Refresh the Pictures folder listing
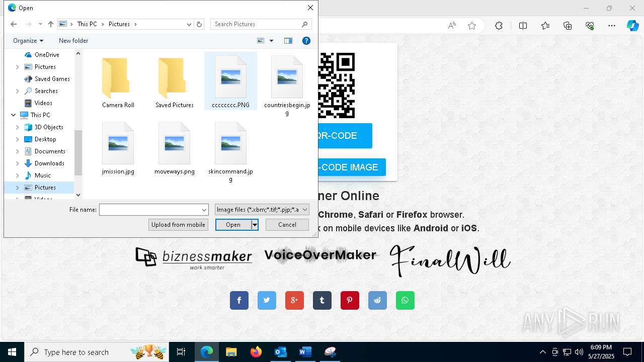 point(199,24)
